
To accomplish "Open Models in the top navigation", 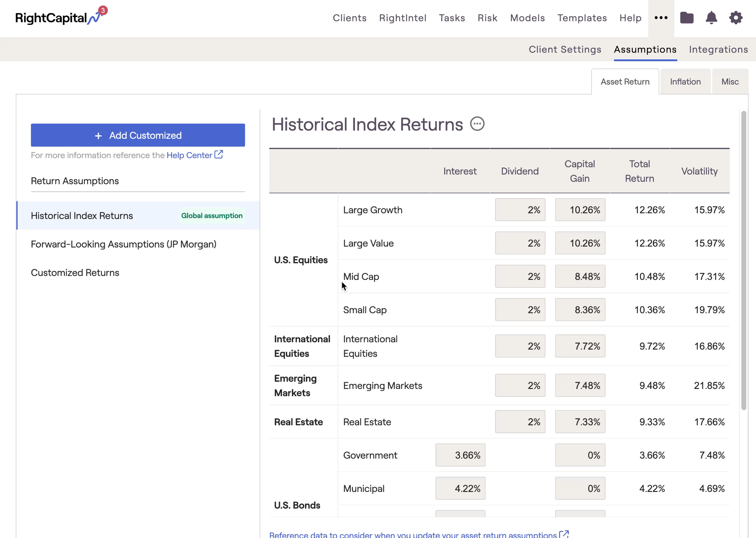I will click(527, 18).
